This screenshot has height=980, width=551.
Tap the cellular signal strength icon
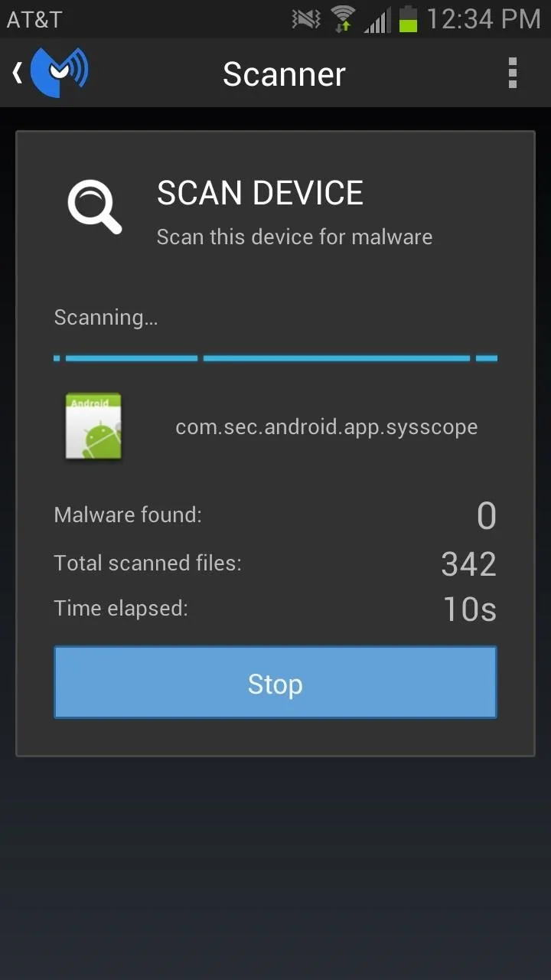377,19
